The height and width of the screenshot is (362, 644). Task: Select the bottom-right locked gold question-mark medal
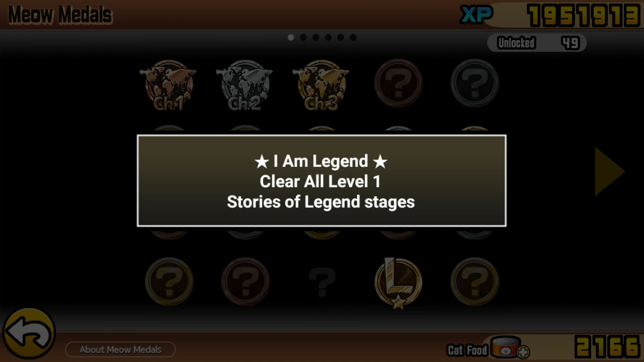(474, 282)
